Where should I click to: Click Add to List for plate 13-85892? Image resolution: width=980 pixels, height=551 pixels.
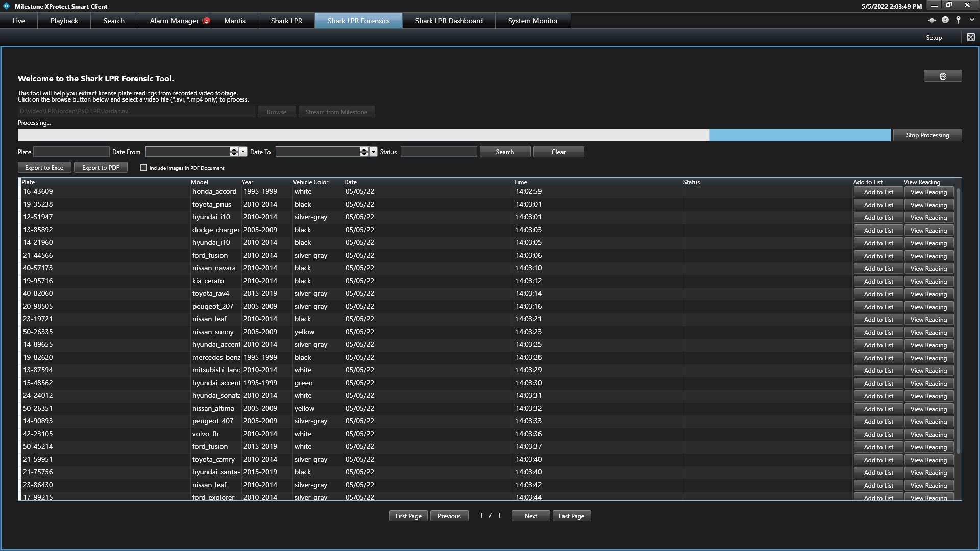pyautogui.click(x=878, y=231)
